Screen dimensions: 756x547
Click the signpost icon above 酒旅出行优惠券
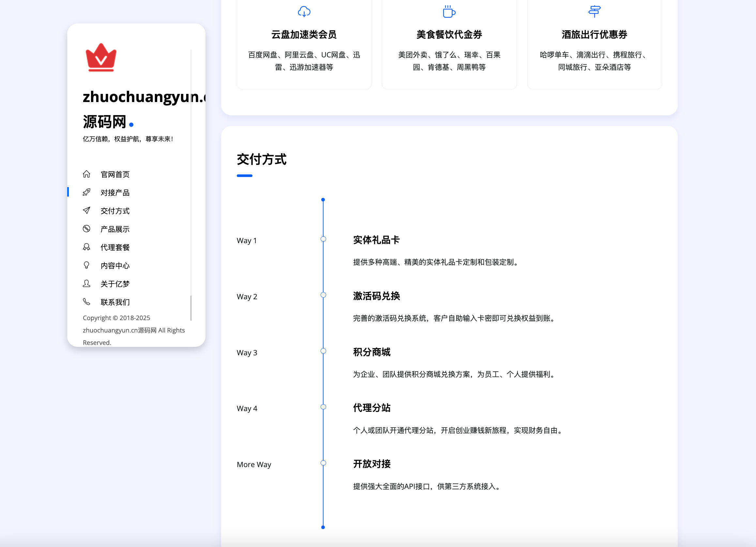[595, 11]
